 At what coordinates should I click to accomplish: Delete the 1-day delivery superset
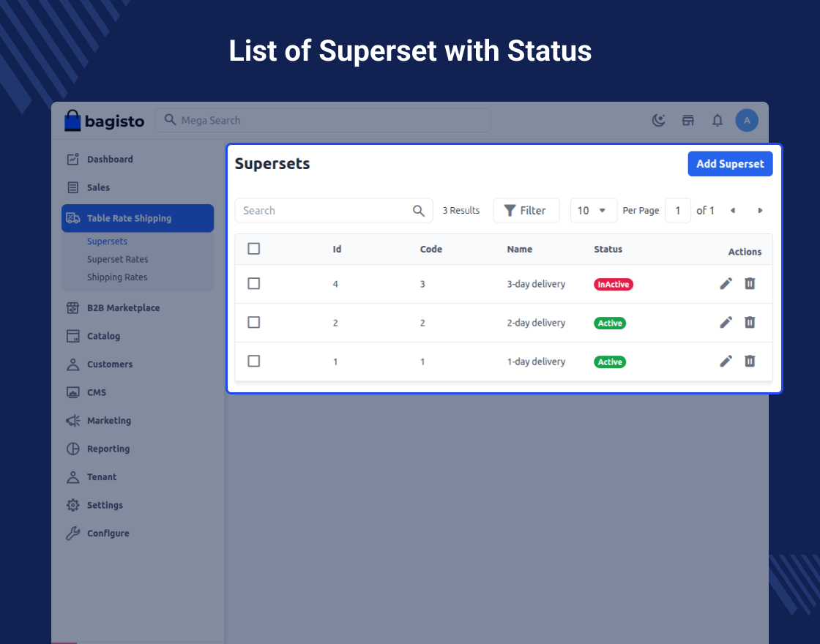(x=750, y=362)
